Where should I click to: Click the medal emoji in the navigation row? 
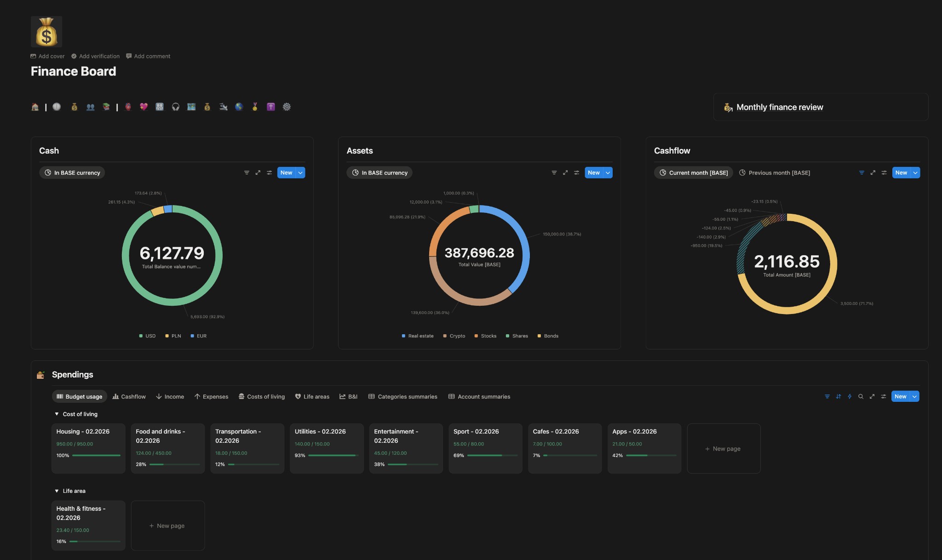click(x=255, y=107)
